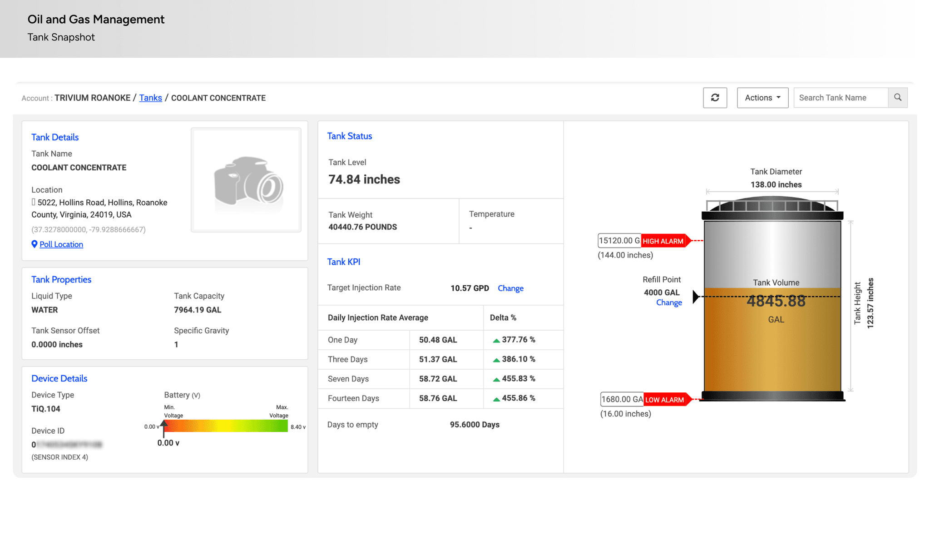Click the 15120.00 high alarm value box
The height and width of the screenshot is (560, 930).
(619, 241)
